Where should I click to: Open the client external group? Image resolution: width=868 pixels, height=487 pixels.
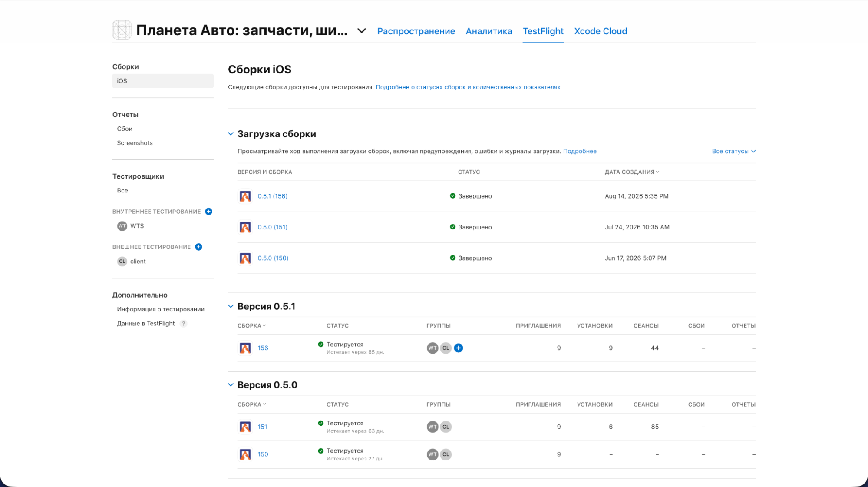[138, 261]
